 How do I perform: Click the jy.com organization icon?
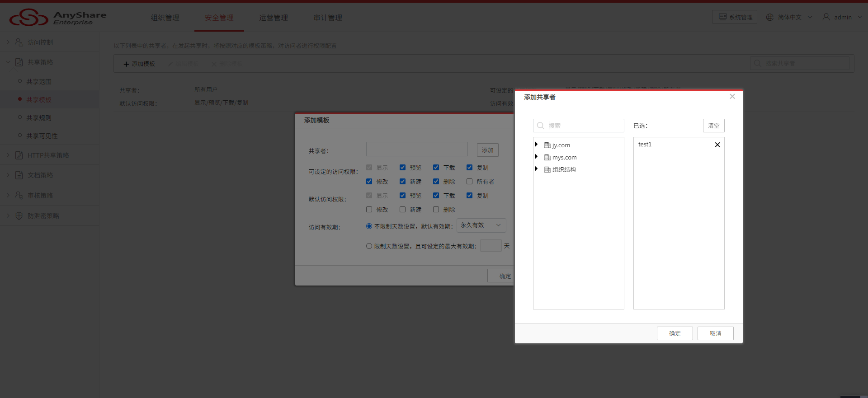pyautogui.click(x=547, y=145)
